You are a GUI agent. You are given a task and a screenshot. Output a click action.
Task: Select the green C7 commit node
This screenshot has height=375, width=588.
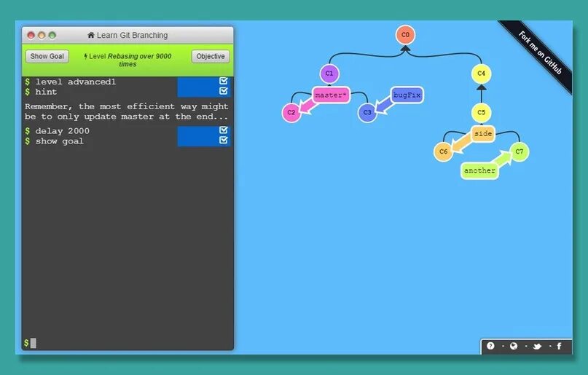click(x=519, y=151)
